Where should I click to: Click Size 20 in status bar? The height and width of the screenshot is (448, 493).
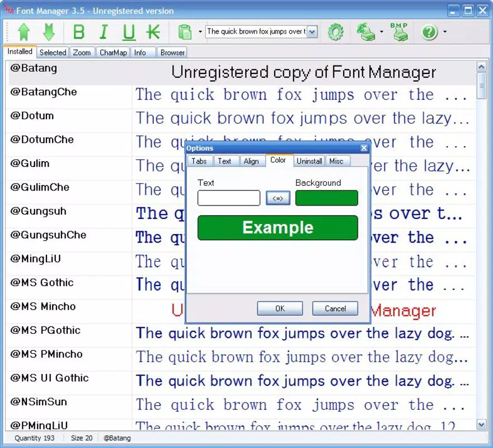tap(82, 438)
